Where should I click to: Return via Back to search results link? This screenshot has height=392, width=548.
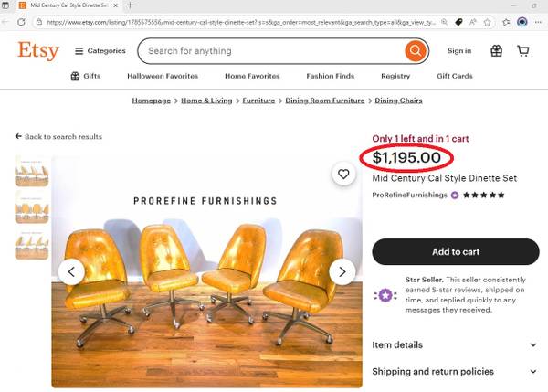click(x=58, y=137)
